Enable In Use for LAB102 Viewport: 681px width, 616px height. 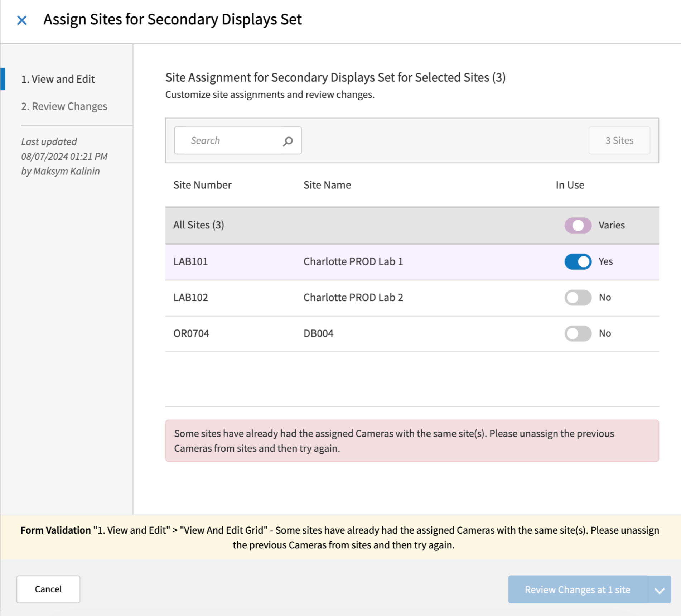point(578,297)
